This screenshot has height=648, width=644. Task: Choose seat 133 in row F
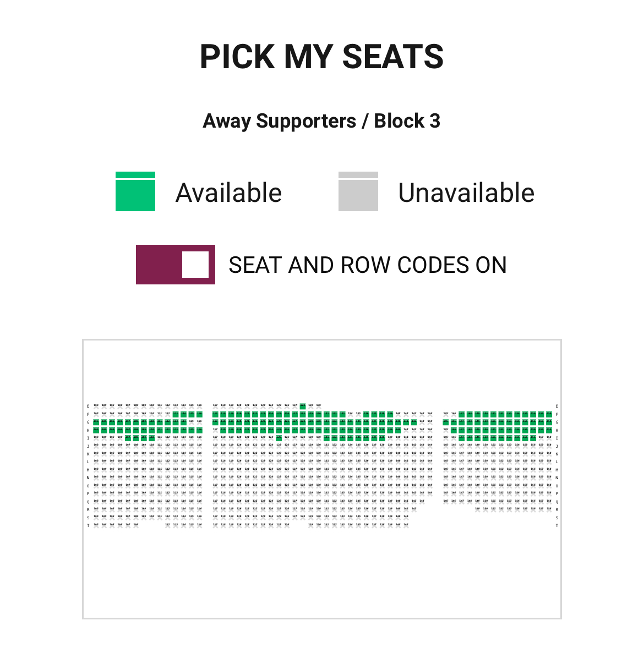pos(342,414)
